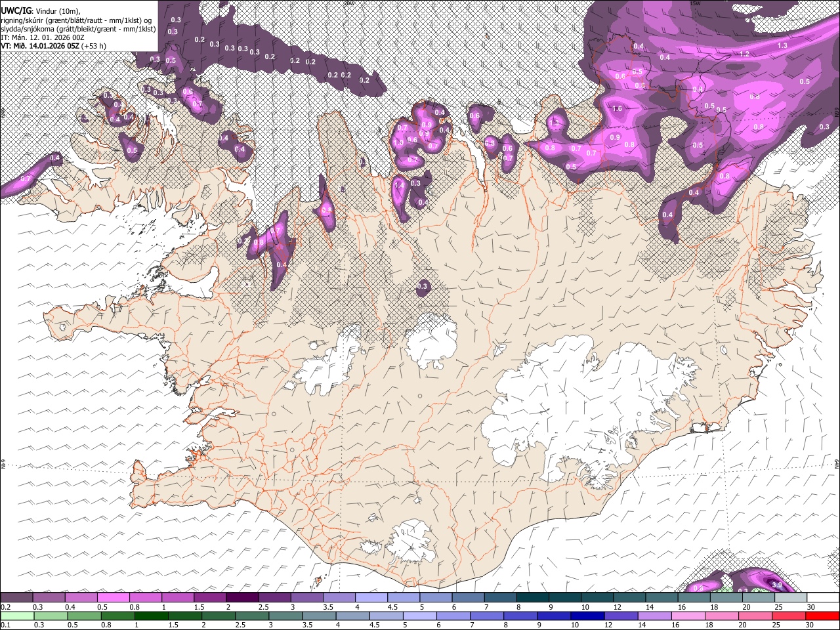Click the bright red 30 mm rain legend swatch
Viewport: 840px width, 630px height.
822,616
